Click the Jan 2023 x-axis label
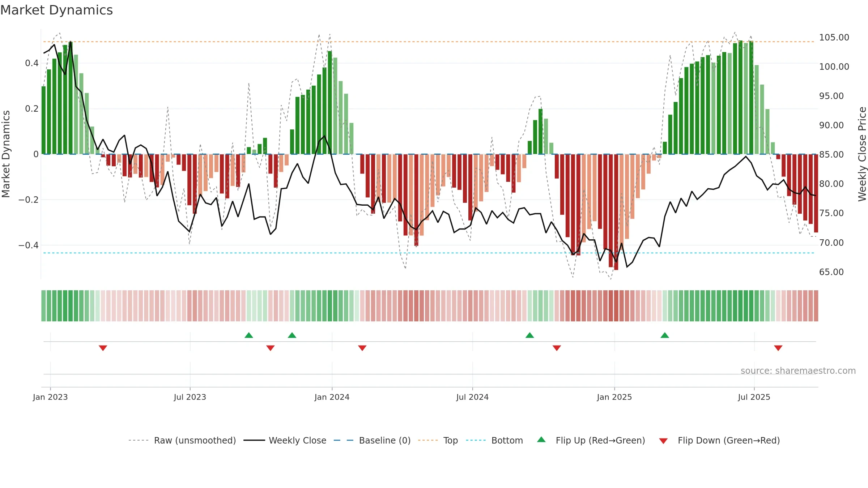The image size is (868, 488). pos(50,397)
